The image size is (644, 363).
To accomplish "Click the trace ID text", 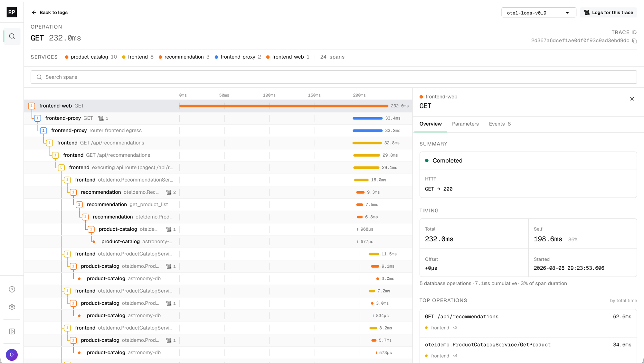I will [580, 41].
